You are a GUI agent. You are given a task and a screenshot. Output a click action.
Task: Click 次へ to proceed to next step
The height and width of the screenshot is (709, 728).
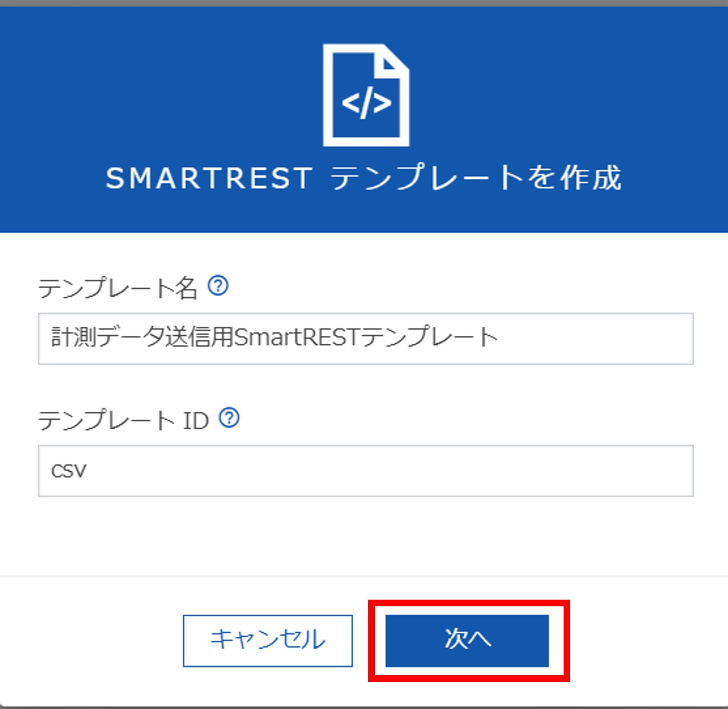click(x=467, y=640)
